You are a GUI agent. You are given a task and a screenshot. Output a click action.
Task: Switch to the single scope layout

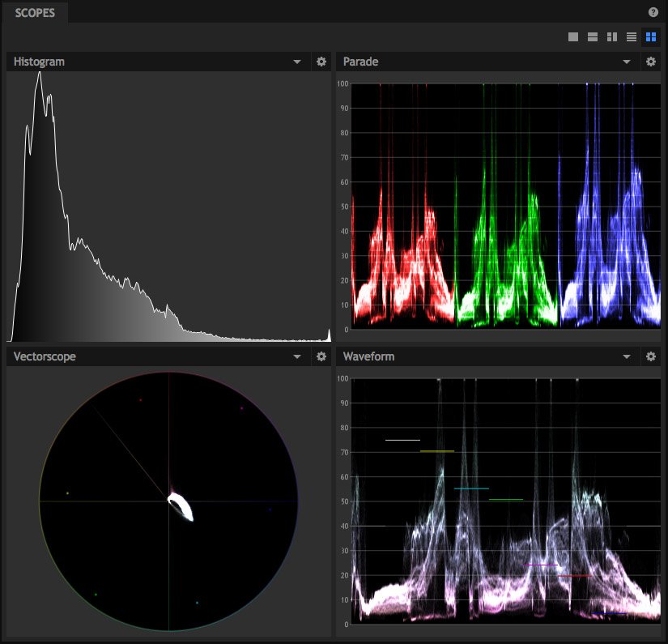[x=573, y=37]
